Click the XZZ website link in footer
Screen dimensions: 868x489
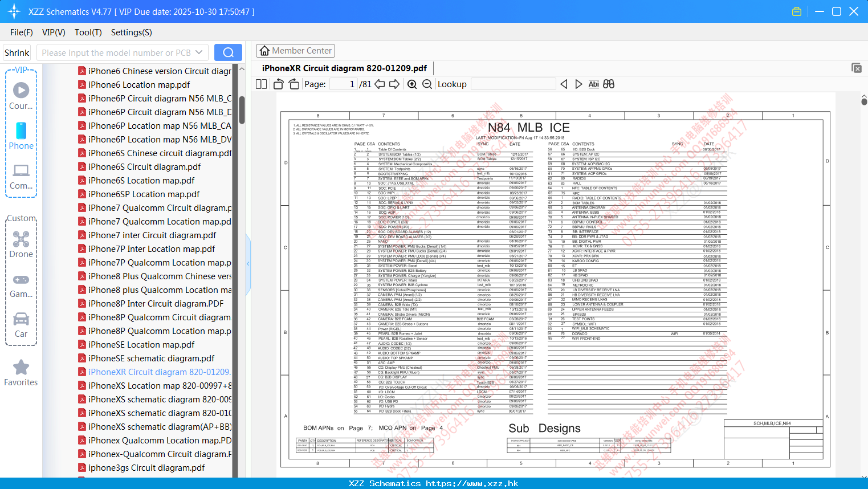[x=472, y=483]
